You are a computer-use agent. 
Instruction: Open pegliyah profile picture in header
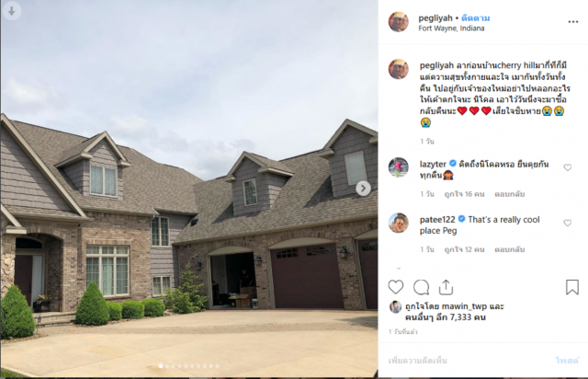pyautogui.click(x=398, y=22)
